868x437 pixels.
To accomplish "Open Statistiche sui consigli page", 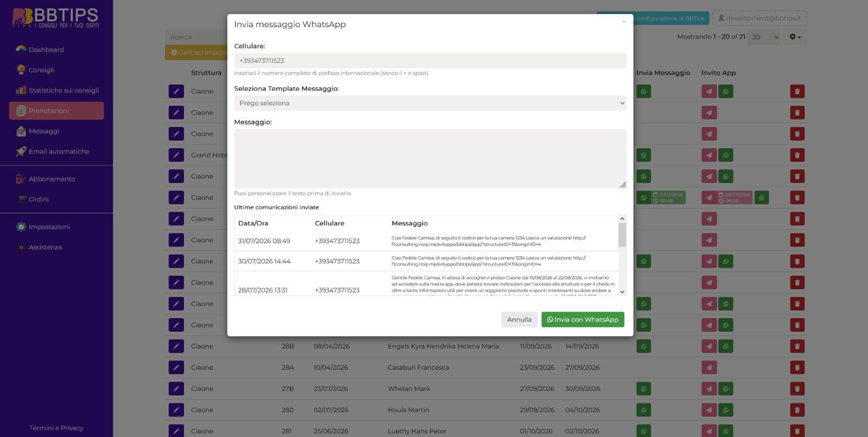I will click(56, 90).
